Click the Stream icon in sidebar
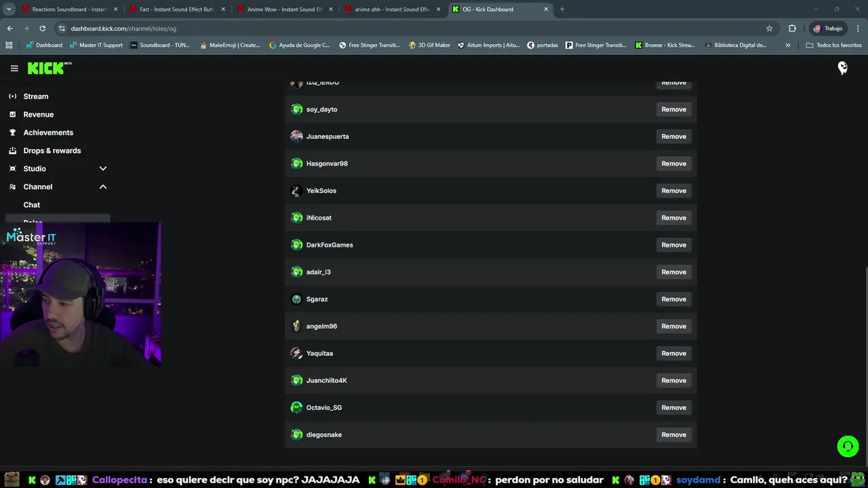The height and width of the screenshot is (488, 868). [x=12, y=96]
